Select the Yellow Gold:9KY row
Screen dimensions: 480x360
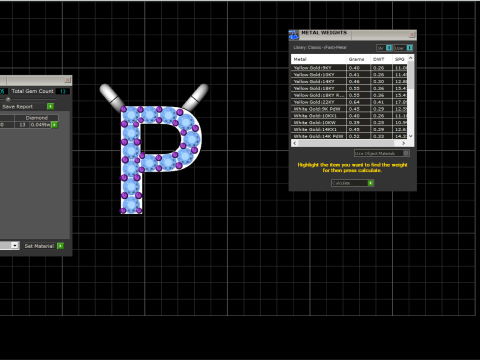(349, 68)
